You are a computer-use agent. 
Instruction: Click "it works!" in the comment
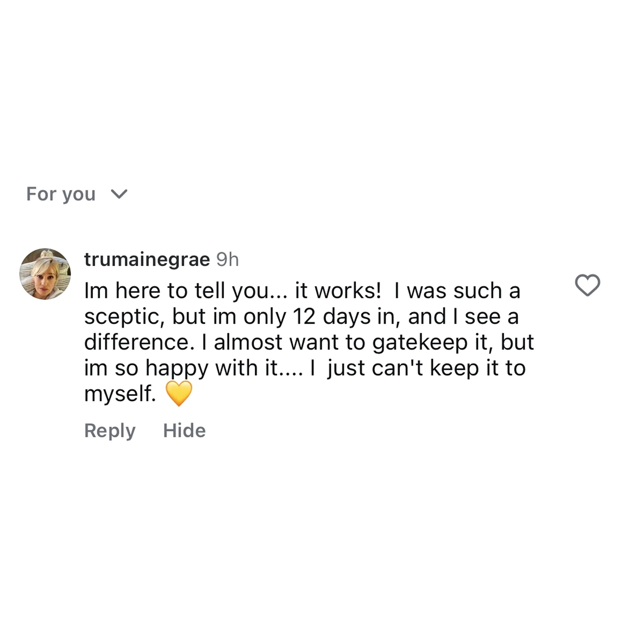(x=338, y=291)
